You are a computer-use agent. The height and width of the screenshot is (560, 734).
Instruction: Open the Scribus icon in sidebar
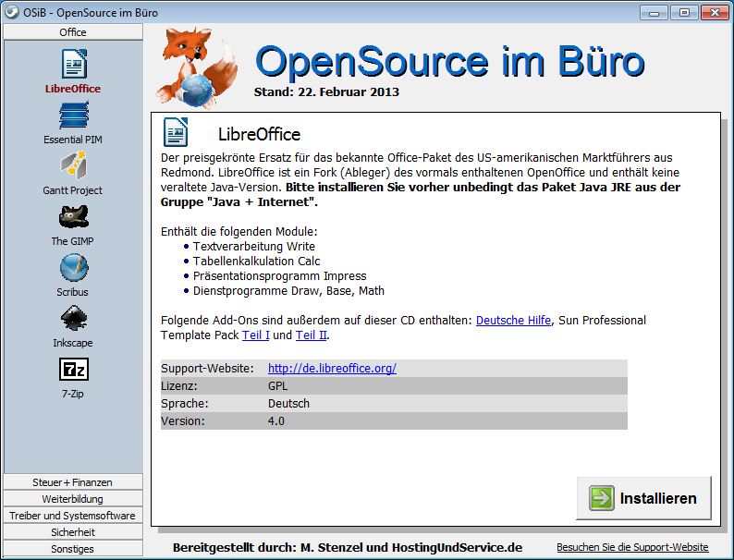[74, 268]
